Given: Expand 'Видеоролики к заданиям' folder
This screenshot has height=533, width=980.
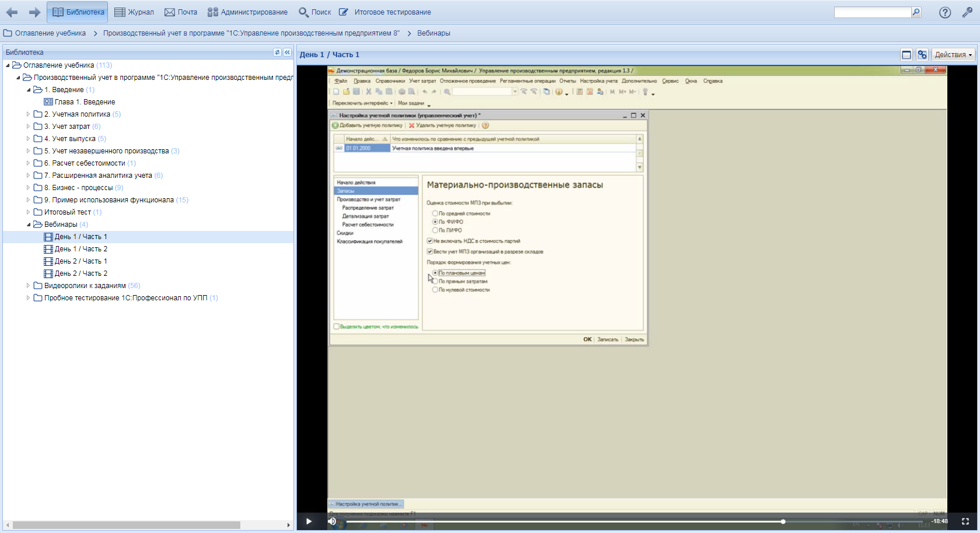Looking at the screenshot, I should tap(28, 286).
